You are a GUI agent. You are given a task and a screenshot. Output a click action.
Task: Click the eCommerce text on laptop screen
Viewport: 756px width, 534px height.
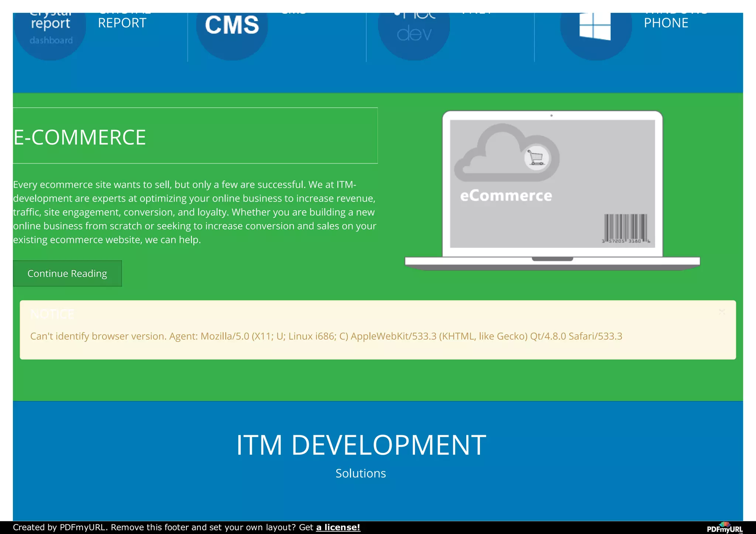click(x=506, y=196)
